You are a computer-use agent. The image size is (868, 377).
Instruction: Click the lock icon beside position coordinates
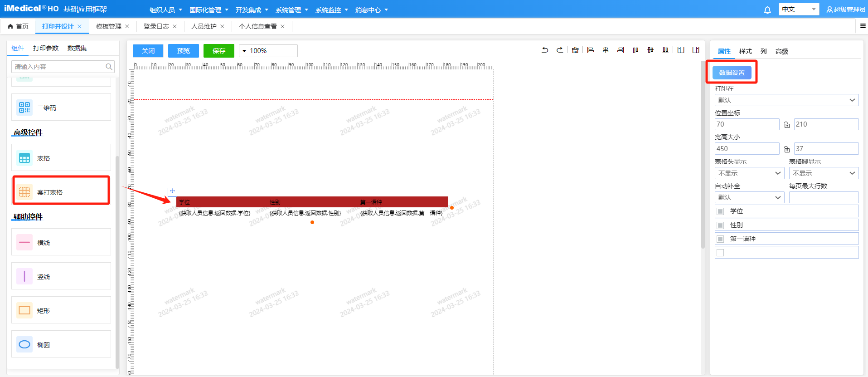(787, 125)
